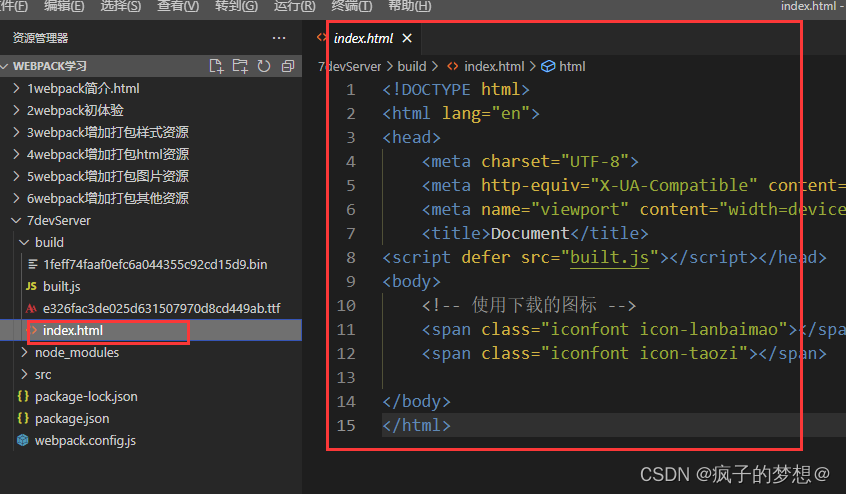Click the JS icon beside built.js
Image resolution: width=846 pixels, height=494 pixels.
[x=31, y=286]
